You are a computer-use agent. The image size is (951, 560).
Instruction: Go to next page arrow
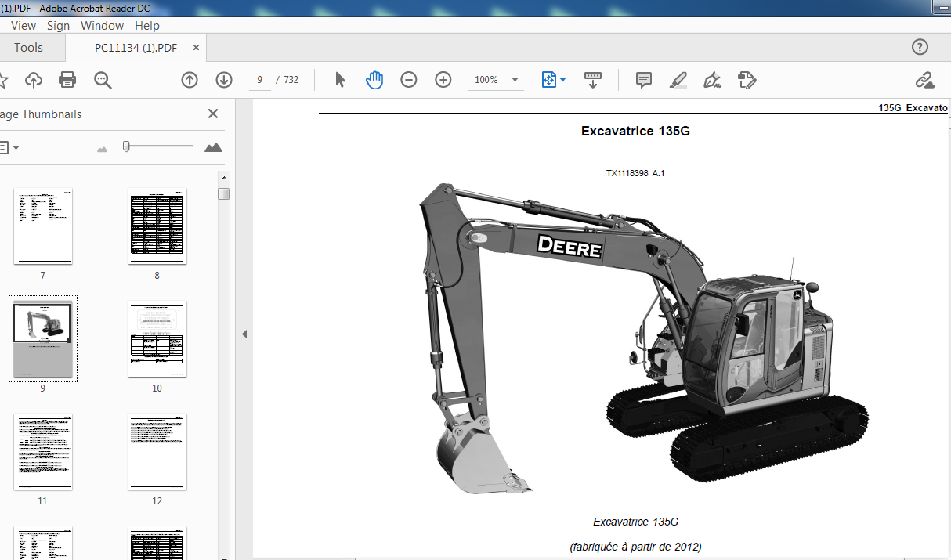pyautogui.click(x=224, y=80)
